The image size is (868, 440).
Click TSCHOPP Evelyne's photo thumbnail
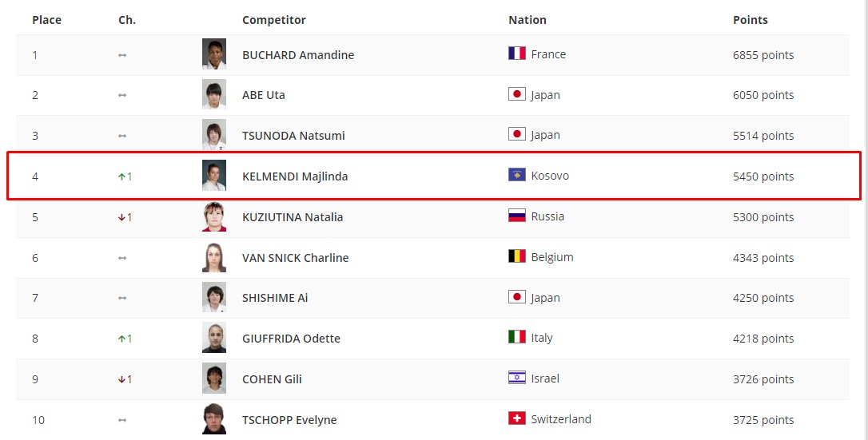[214, 419]
